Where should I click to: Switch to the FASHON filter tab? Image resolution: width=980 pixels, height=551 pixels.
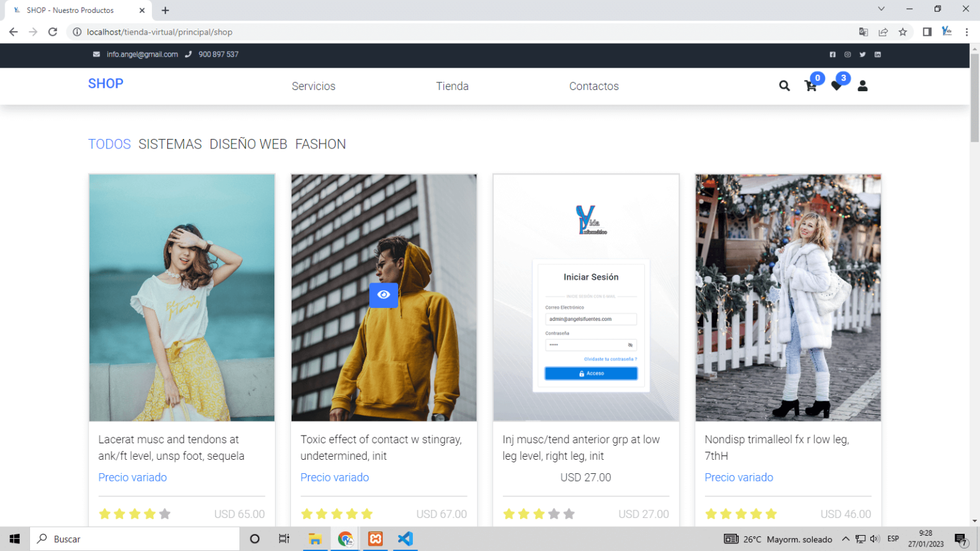click(320, 144)
